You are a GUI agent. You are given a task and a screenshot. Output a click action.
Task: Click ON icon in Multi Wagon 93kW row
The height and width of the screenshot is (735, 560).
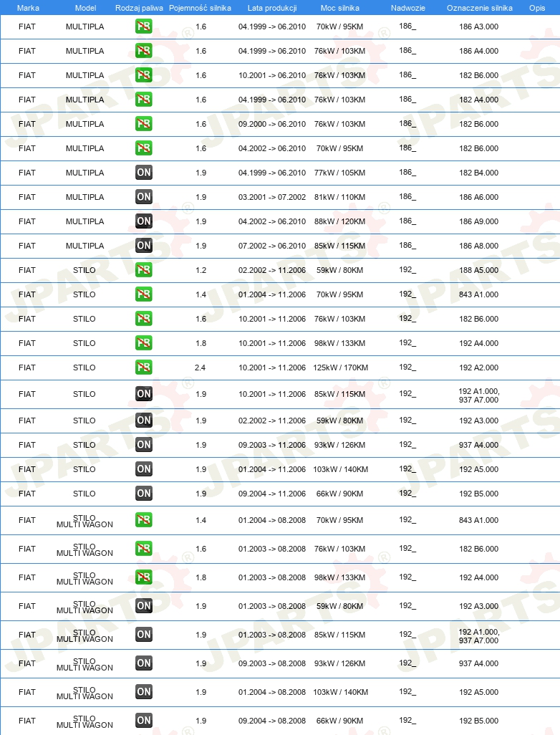(x=143, y=663)
